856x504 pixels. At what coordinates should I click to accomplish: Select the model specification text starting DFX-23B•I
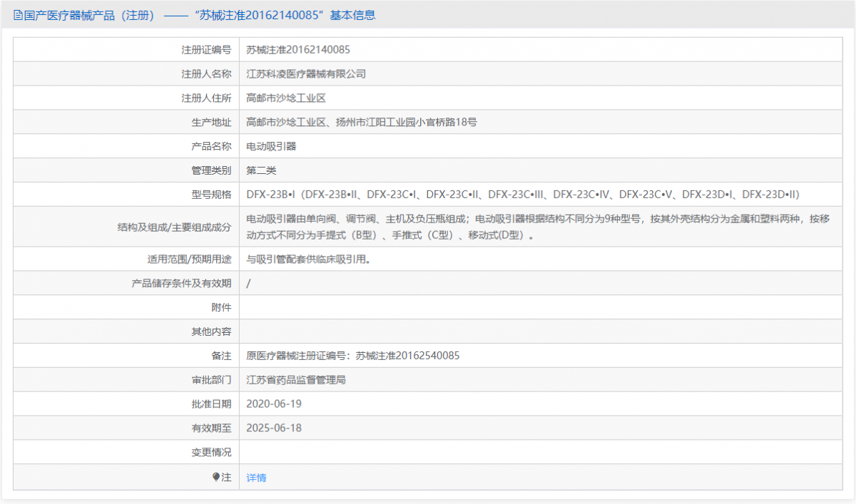(x=524, y=194)
